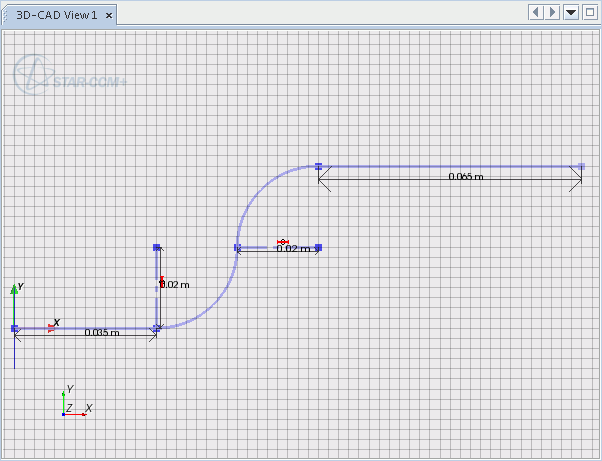The height and width of the screenshot is (461, 602).
Task: Click the red vertical constraint icon on vertical line
Action: (161, 280)
